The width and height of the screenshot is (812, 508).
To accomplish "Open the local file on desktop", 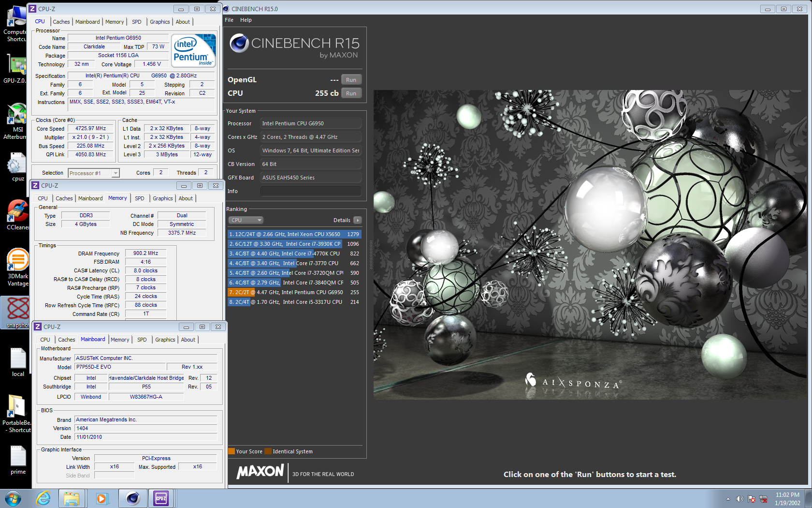I will point(18,363).
